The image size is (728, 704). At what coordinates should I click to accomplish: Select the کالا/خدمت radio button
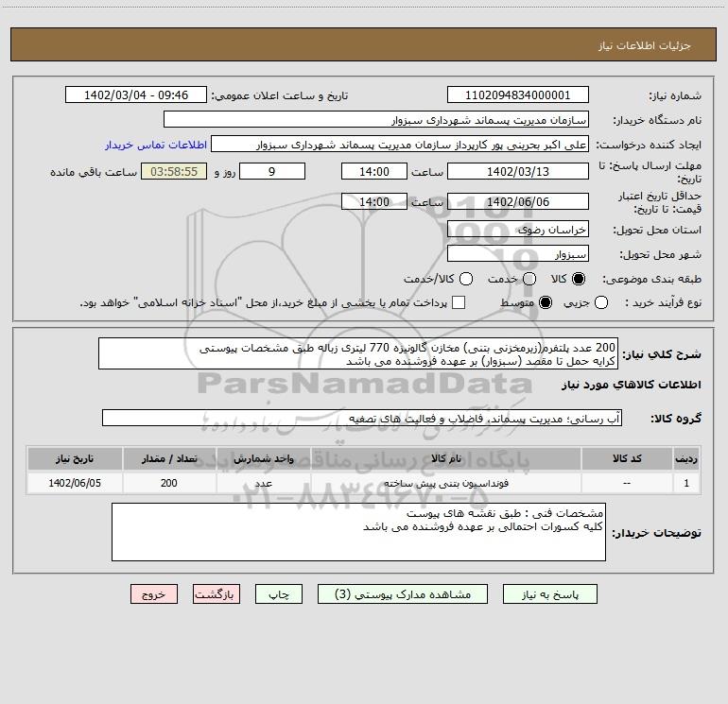point(466,279)
